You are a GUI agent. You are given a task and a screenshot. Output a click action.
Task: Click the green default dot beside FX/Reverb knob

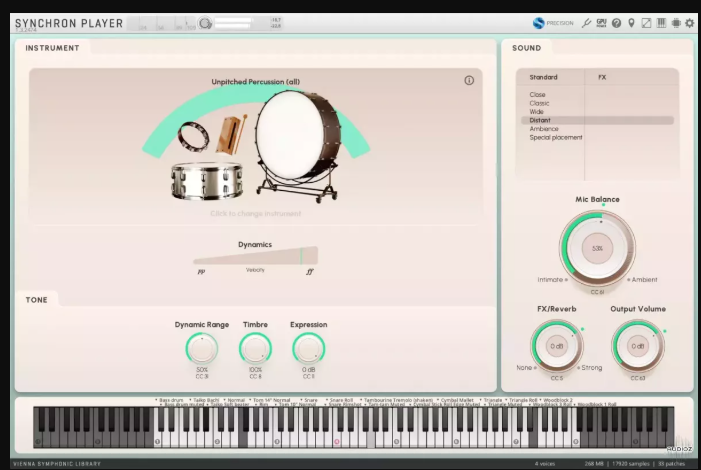click(582, 330)
